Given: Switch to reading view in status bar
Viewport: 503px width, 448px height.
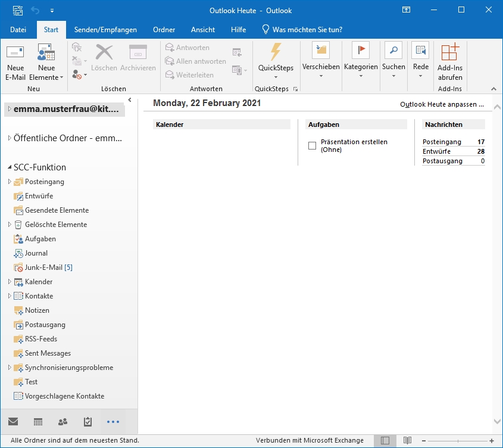Looking at the screenshot, I should coord(407,440).
